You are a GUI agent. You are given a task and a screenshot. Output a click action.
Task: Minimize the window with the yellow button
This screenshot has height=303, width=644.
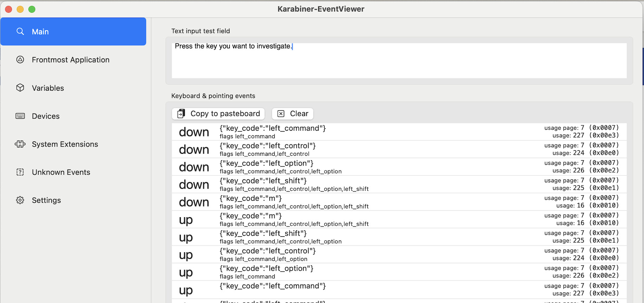(20, 9)
